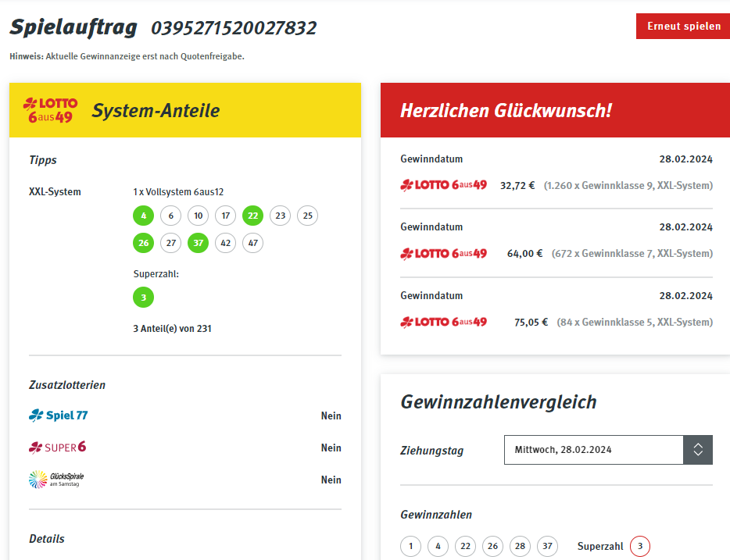This screenshot has width=730, height=560.
Task: Click LOTTO logo beside 75,05 € win
Action: pos(443,322)
